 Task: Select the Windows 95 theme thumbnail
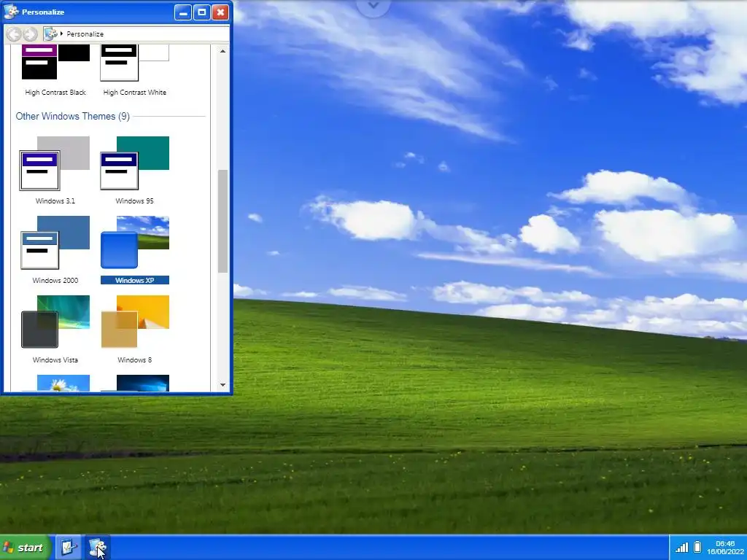tap(134, 163)
